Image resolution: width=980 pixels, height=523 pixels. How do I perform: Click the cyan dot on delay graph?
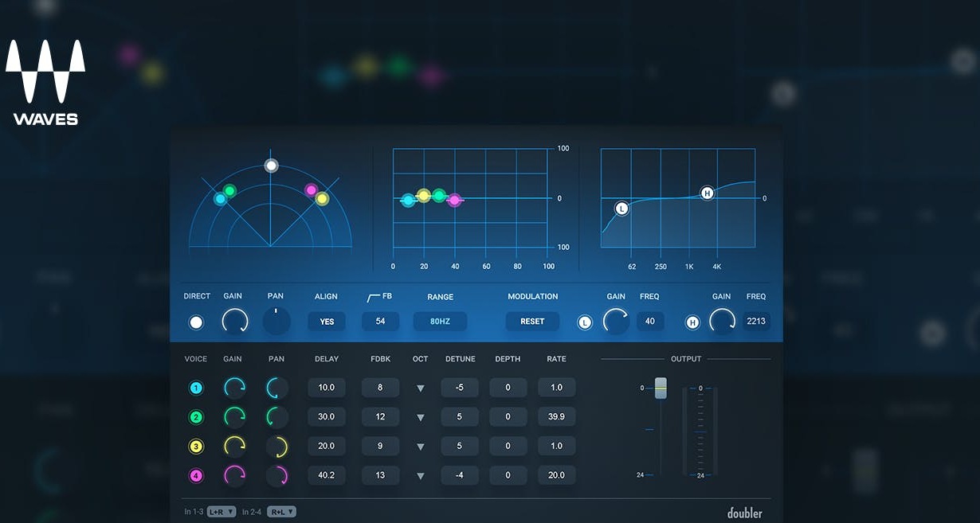(x=409, y=200)
